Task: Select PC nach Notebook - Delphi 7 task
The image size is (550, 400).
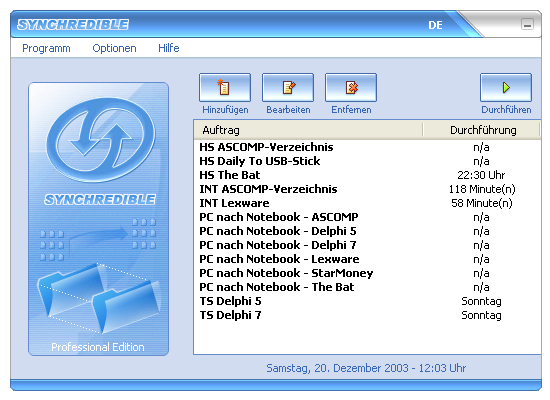Action: click(278, 245)
